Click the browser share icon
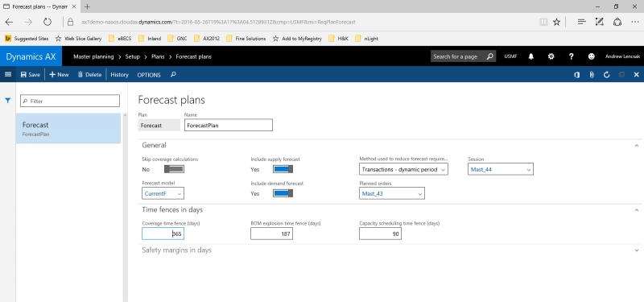644x302 pixels. (617, 23)
